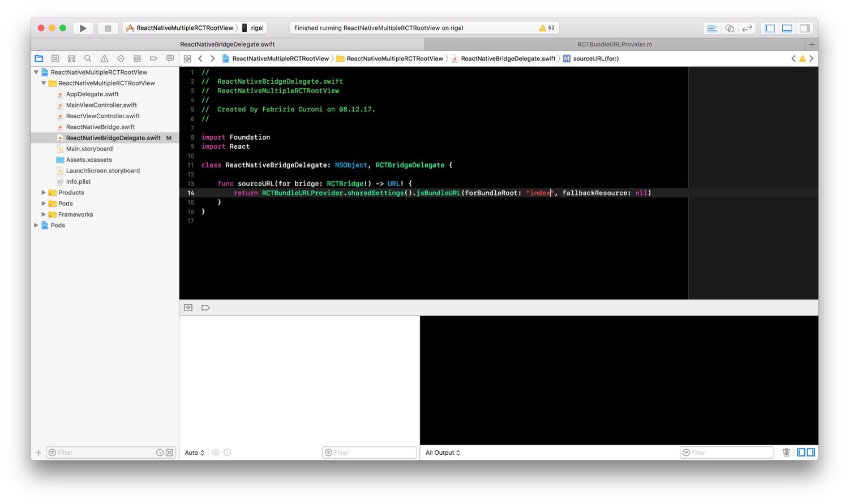Switch to the Assistant editor

coord(730,28)
